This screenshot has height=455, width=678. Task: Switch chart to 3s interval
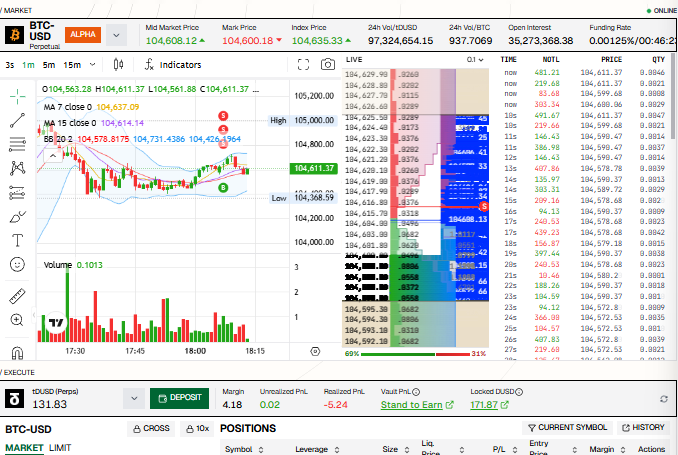(x=10, y=65)
